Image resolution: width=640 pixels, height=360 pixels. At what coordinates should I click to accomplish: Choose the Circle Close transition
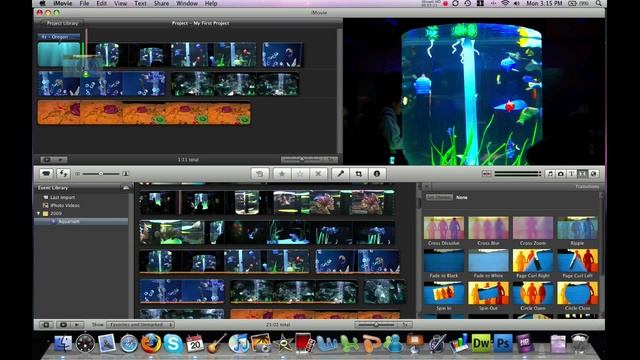[x=577, y=296]
